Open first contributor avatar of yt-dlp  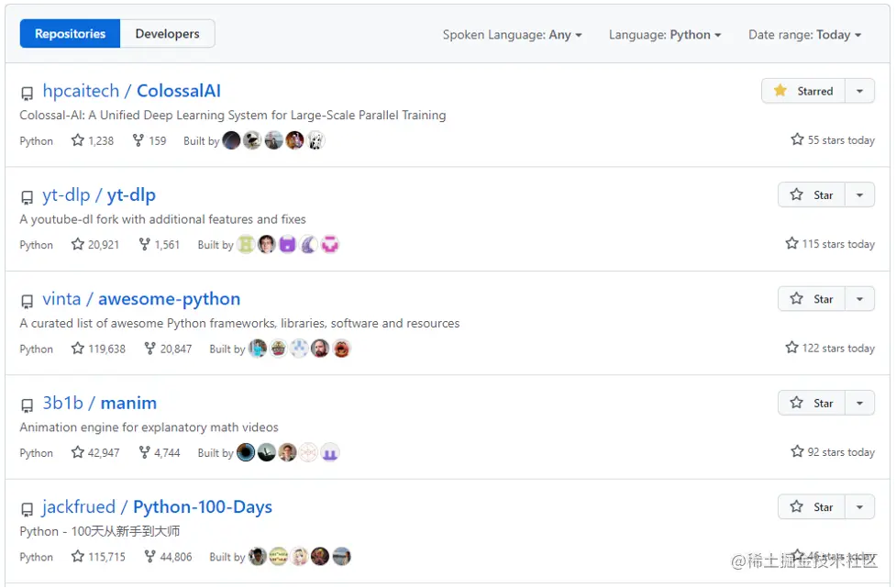246,245
